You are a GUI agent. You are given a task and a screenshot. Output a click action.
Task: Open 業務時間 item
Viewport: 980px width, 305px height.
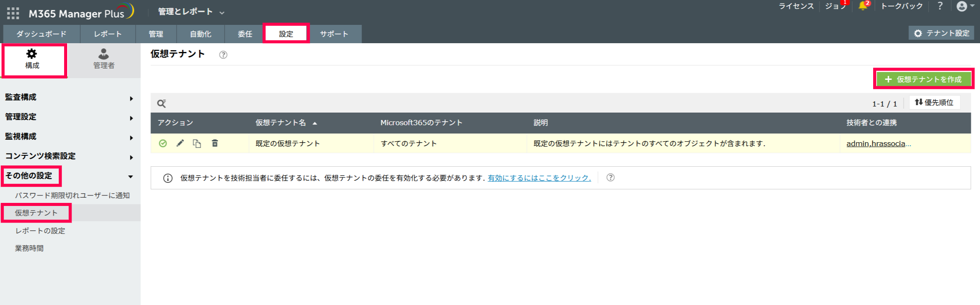click(29, 248)
